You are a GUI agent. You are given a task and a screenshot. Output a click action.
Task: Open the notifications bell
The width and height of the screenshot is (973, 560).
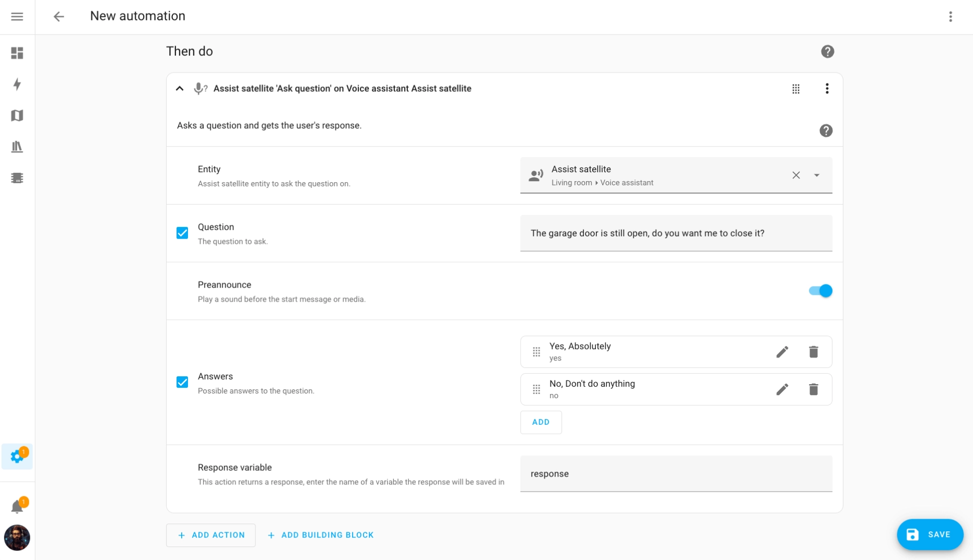click(x=17, y=506)
